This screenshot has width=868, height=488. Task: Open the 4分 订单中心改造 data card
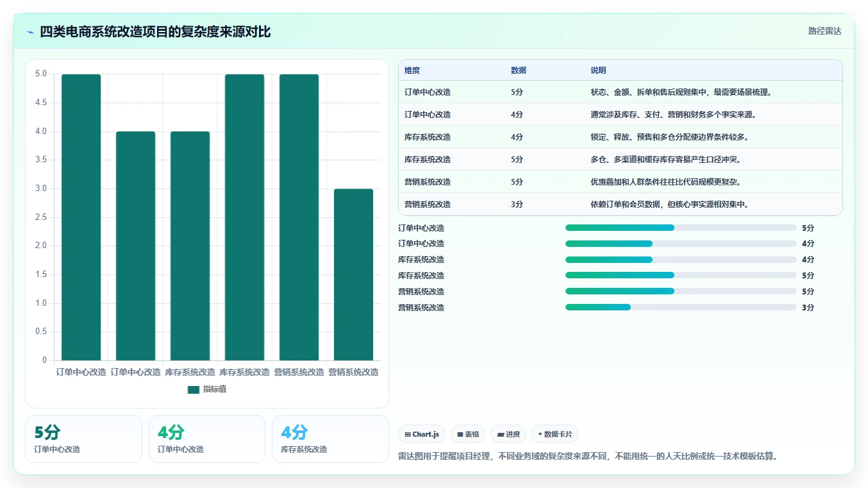point(206,439)
